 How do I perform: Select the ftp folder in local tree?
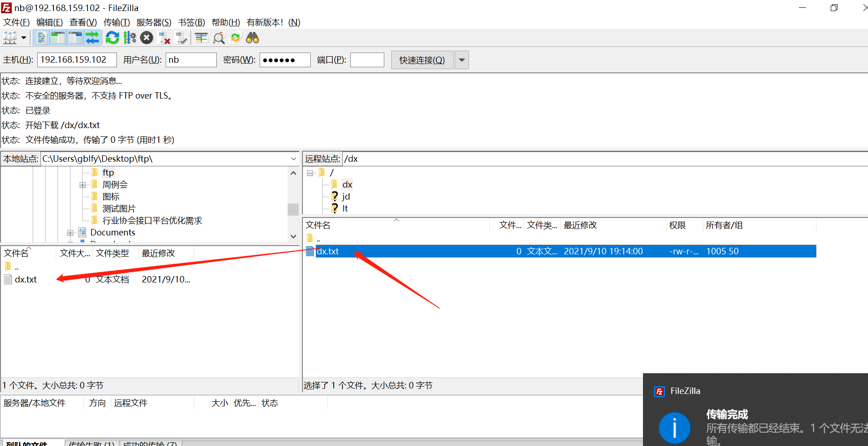click(108, 172)
